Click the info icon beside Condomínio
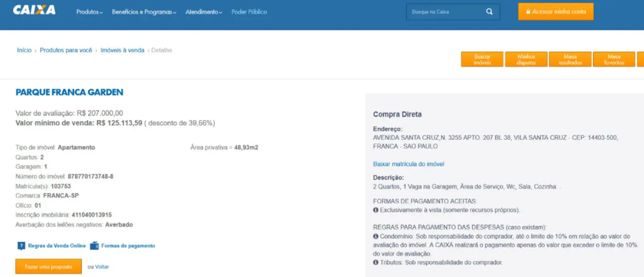644x277 pixels. [375, 237]
